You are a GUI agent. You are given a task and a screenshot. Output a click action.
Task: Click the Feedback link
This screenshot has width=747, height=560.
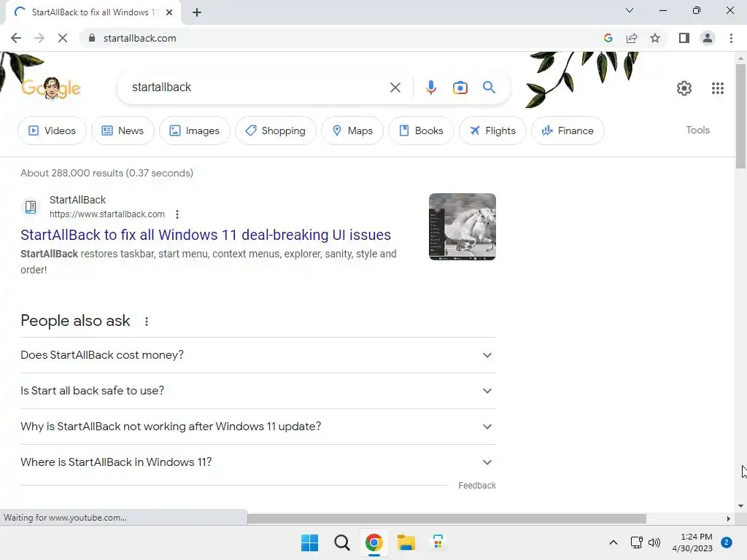coord(477,485)
